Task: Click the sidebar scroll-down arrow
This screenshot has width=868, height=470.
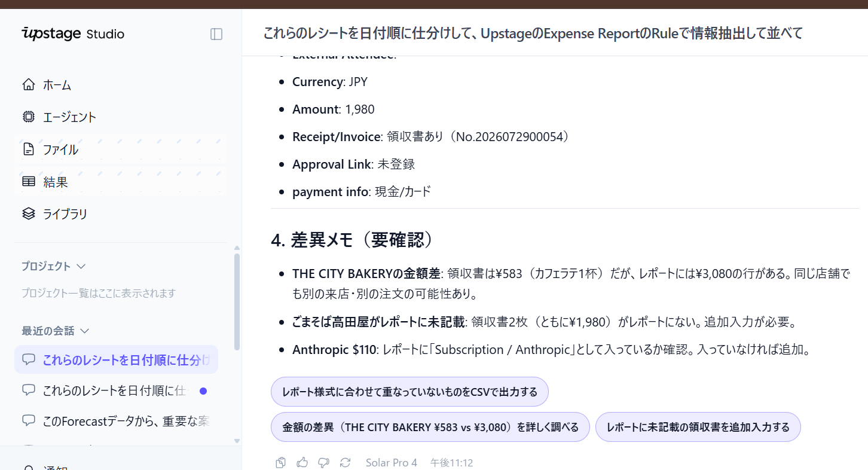Action: (237, 441)
